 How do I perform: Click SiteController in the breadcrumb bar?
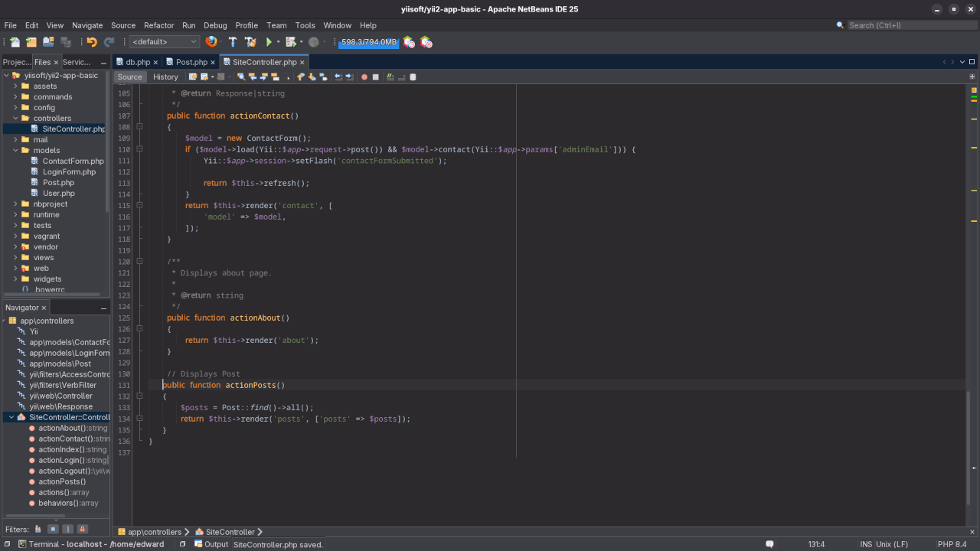pyautogui.click(x=230, y=532)
